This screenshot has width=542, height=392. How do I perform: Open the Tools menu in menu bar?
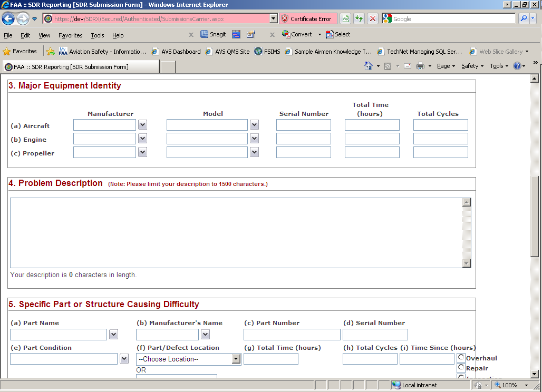click(98, 35)
